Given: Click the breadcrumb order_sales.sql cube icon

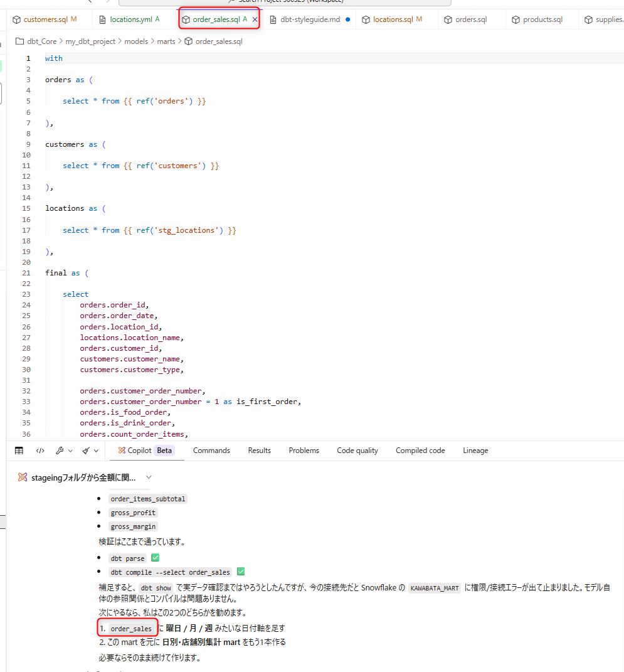Looking at the screenshot, I should coord(188,41).
